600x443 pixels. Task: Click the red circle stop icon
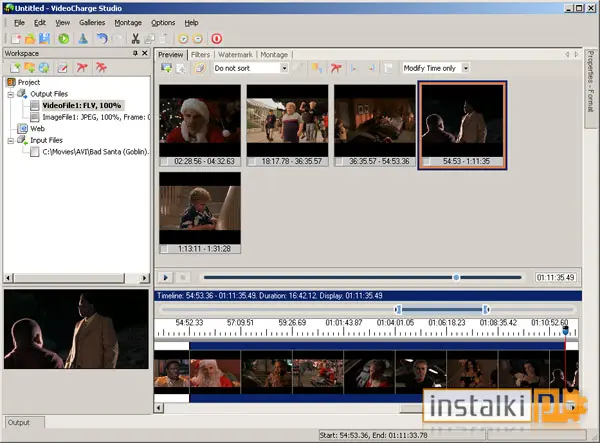pos(217,39)
